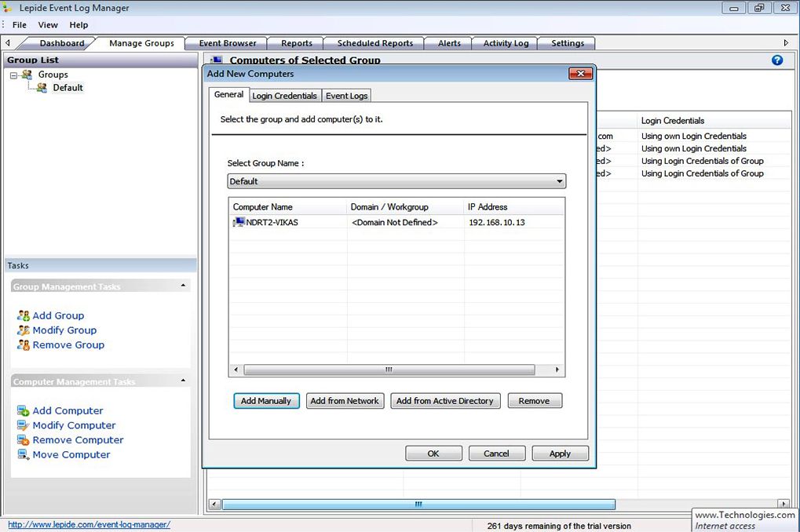
Task: Click the Remove button in dialog
Action: pyautogui.click(x=534, y=401)
